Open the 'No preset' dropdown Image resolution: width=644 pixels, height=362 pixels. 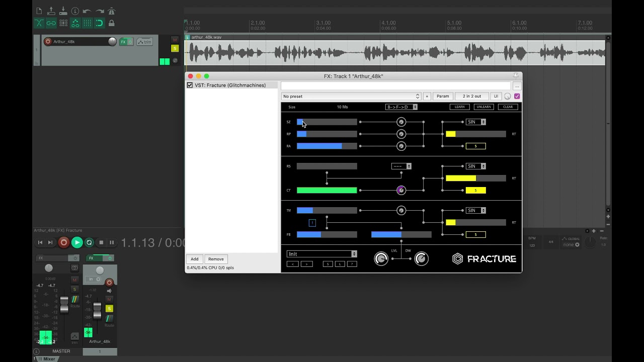[x=351, y=96]
